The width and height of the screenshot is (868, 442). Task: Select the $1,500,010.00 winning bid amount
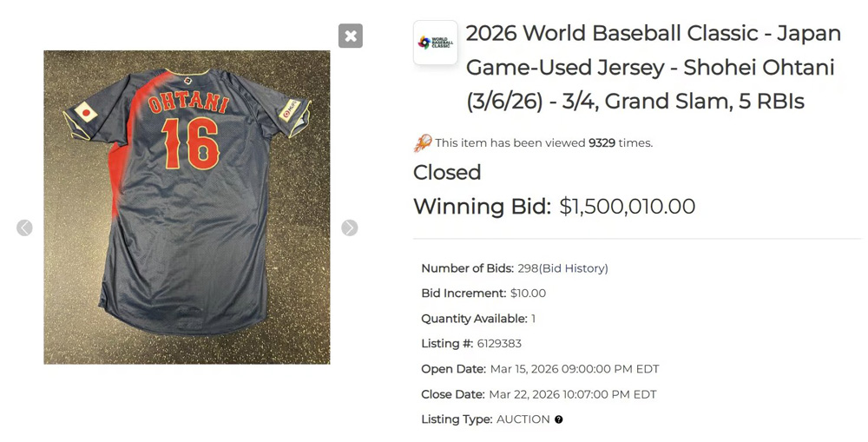627,207
